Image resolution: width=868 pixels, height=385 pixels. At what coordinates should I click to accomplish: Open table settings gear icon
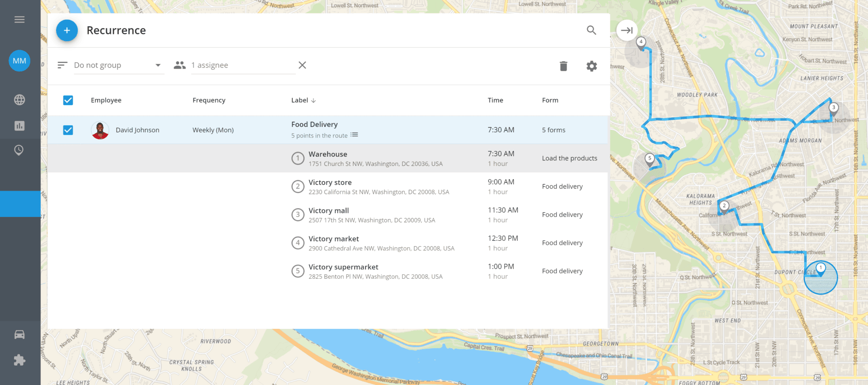tap(591, 66)
